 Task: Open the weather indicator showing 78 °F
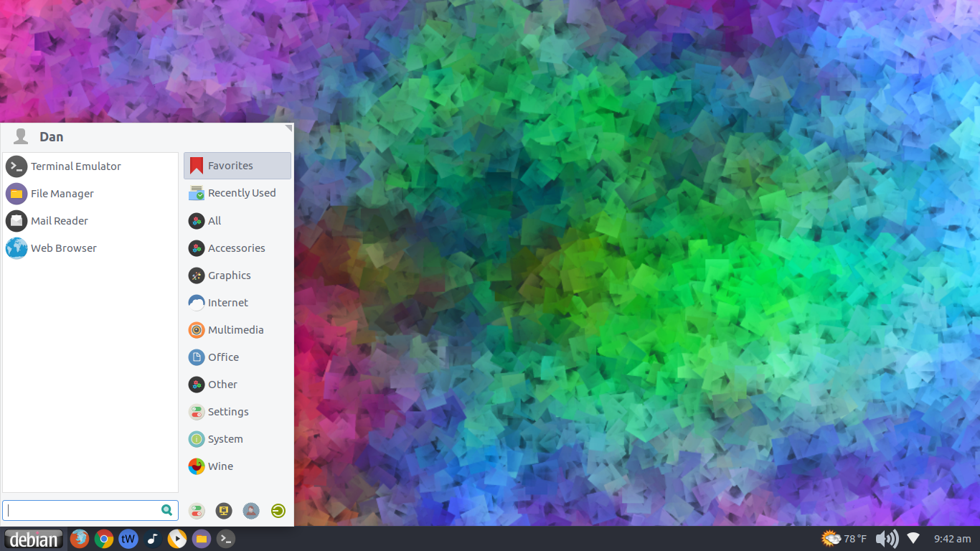[844, 539]
